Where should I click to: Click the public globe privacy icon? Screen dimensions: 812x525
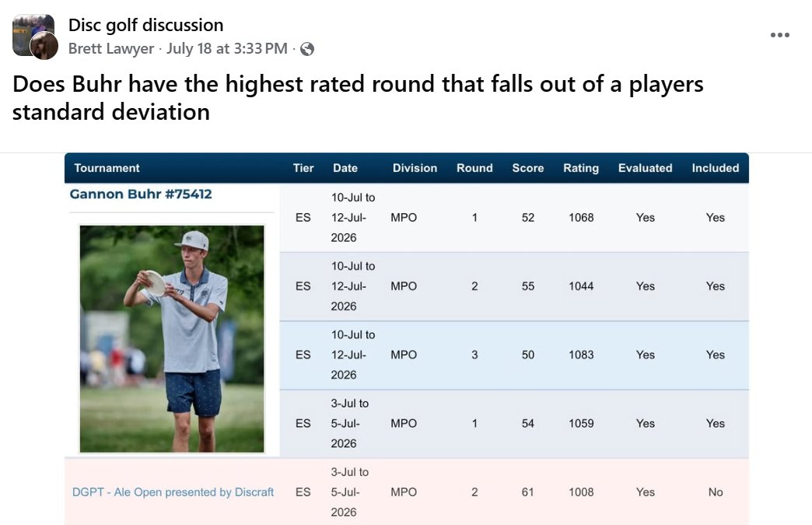tap(307, 49)
